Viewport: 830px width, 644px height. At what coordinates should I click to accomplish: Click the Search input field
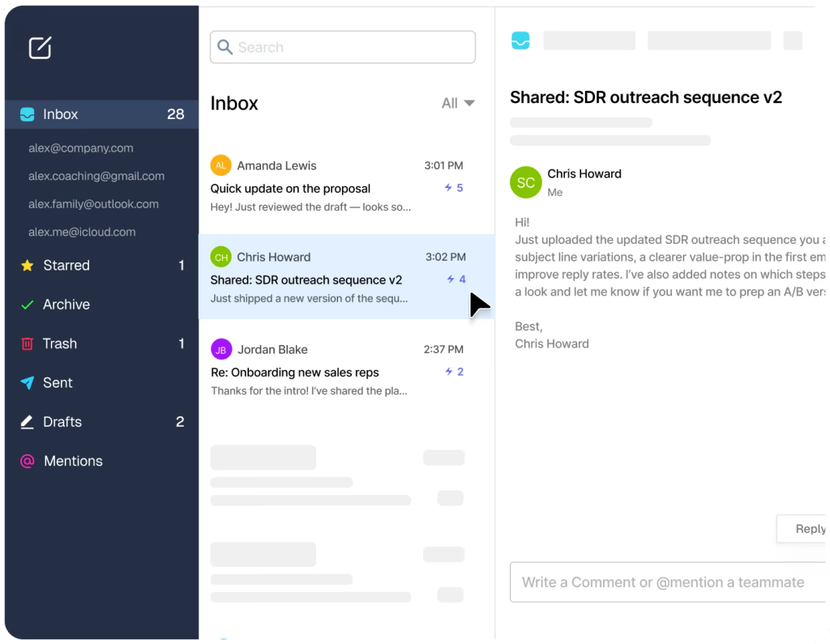click(343, 47)
